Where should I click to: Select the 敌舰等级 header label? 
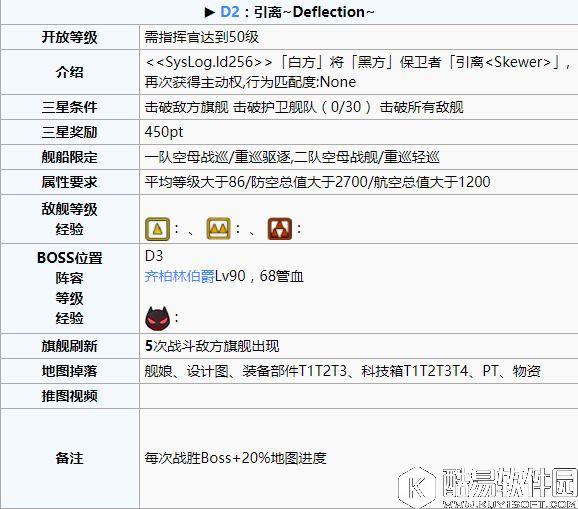(x=70, y=209)
